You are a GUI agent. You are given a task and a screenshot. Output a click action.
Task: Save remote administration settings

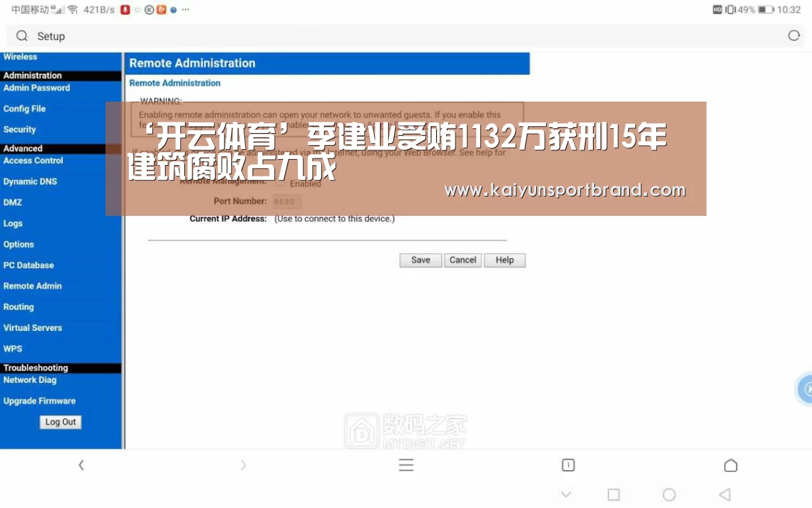click(x=421, y=260)
